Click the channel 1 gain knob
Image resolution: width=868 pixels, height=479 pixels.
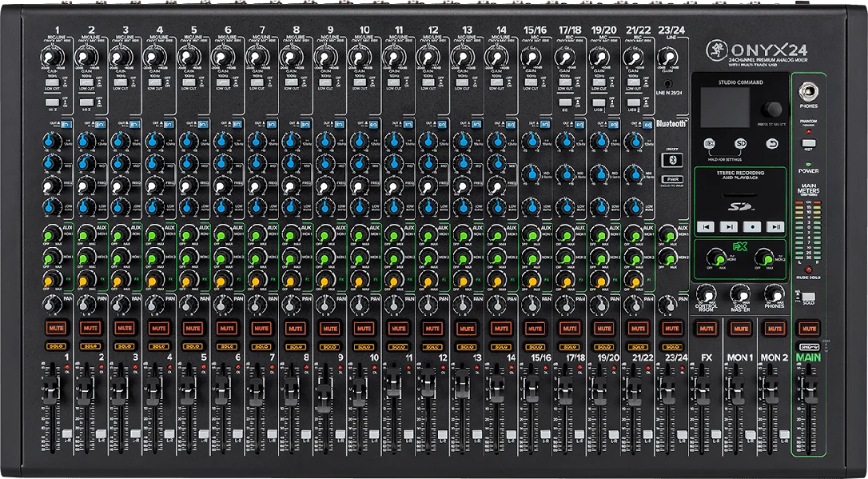click(51, 58)
